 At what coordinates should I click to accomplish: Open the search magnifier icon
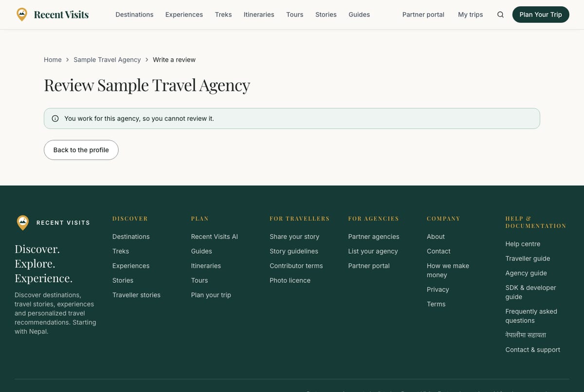tap(500, 15)
